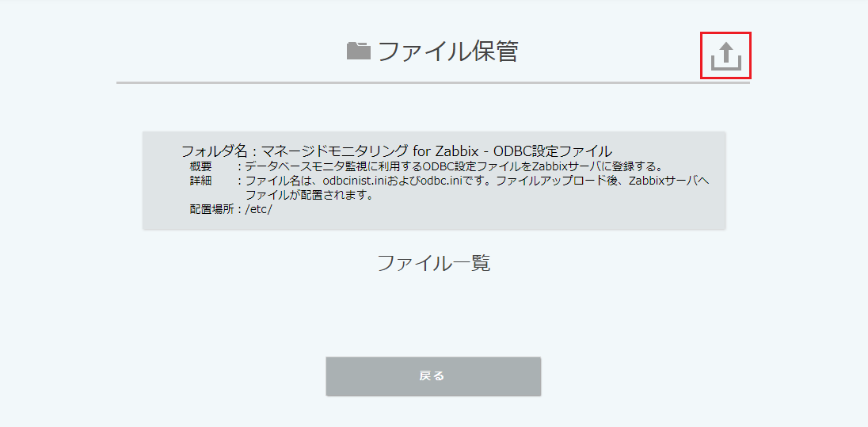
Task: Click the odbcinist.ini file name text
Action: 355,181
